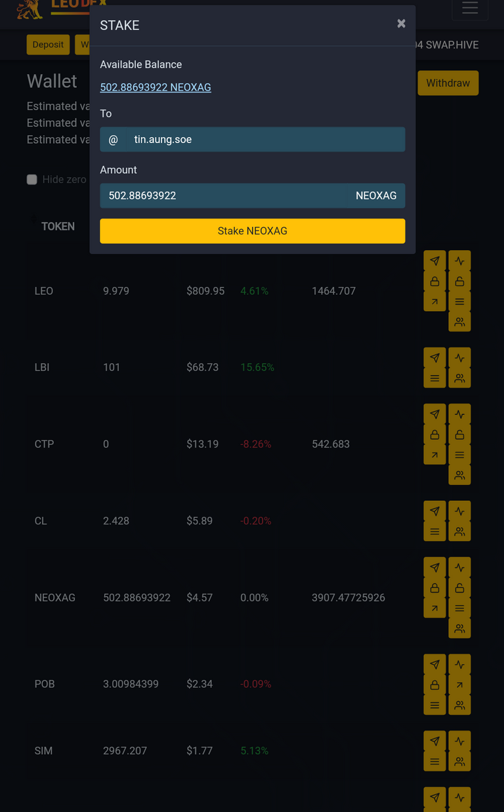Image resolution: width=504 pixels, height=812 pixels.
Task: Click the send icon in the SIM row
Action: pos(434,741)
